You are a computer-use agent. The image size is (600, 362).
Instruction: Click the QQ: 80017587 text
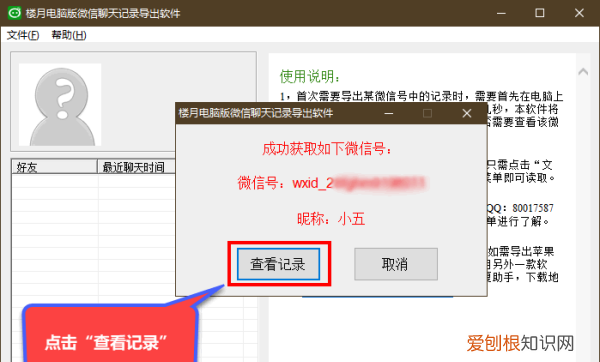point(520,208)
